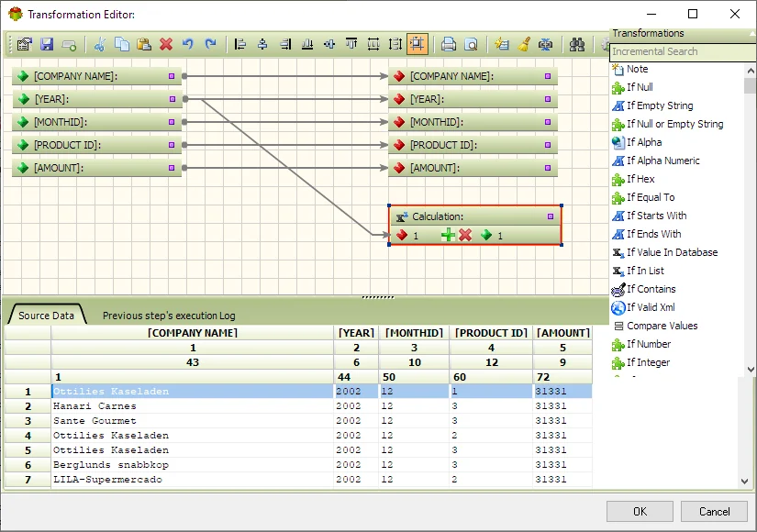The image size is (757, 532).
Task: Click the Redo arrow icon
Action: pyautogui.click(x=210, y=44)
